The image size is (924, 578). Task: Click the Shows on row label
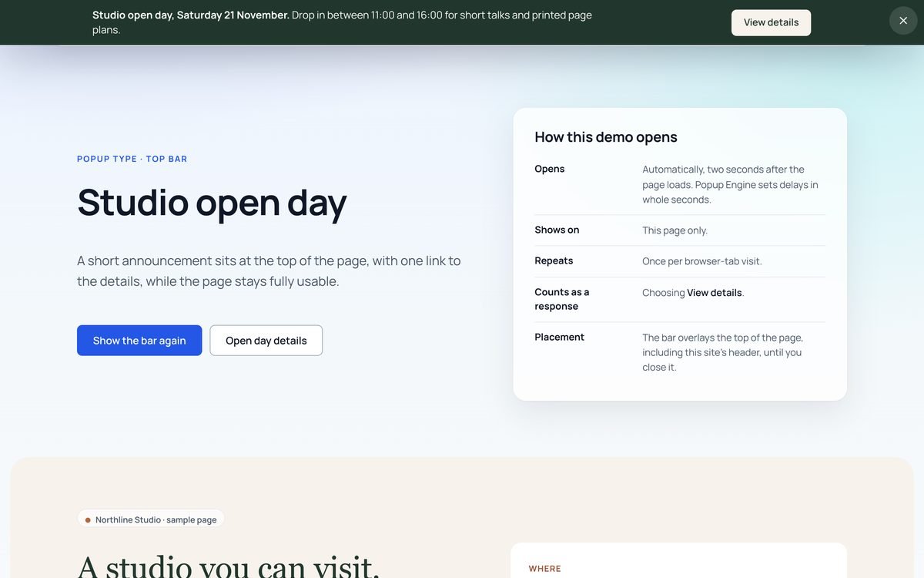pos(557,230)
